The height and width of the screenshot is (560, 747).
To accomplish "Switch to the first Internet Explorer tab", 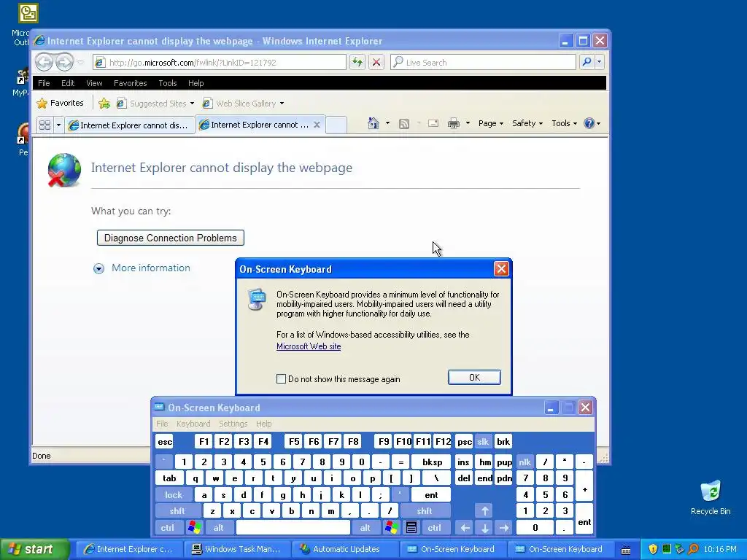I will [130, 125].
